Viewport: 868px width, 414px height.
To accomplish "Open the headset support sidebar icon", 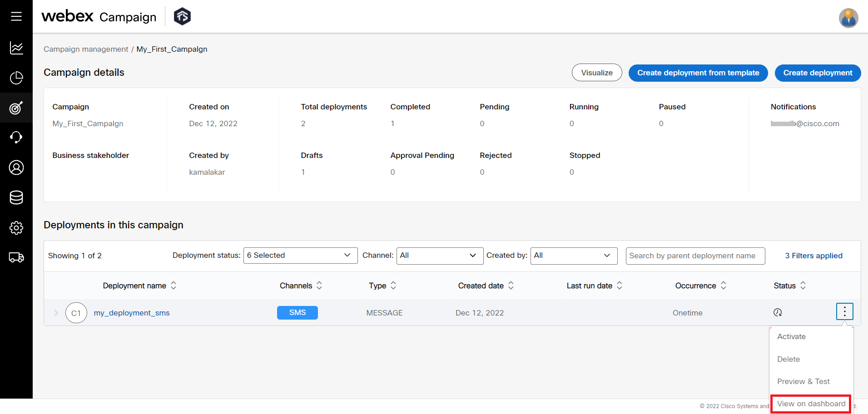I will click(x=16, y=137).
